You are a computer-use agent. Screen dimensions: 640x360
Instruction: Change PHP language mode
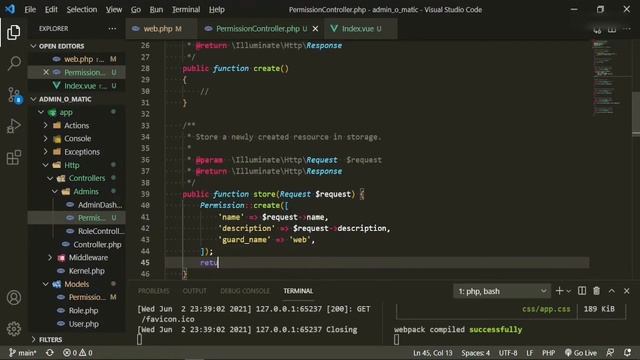point(548,353)
